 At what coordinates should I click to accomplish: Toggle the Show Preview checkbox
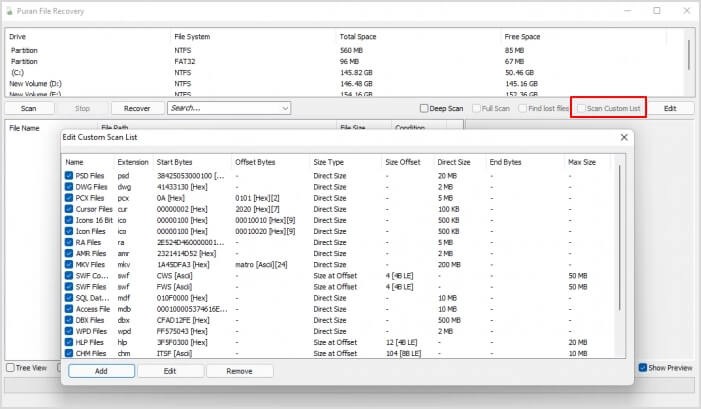643,367
